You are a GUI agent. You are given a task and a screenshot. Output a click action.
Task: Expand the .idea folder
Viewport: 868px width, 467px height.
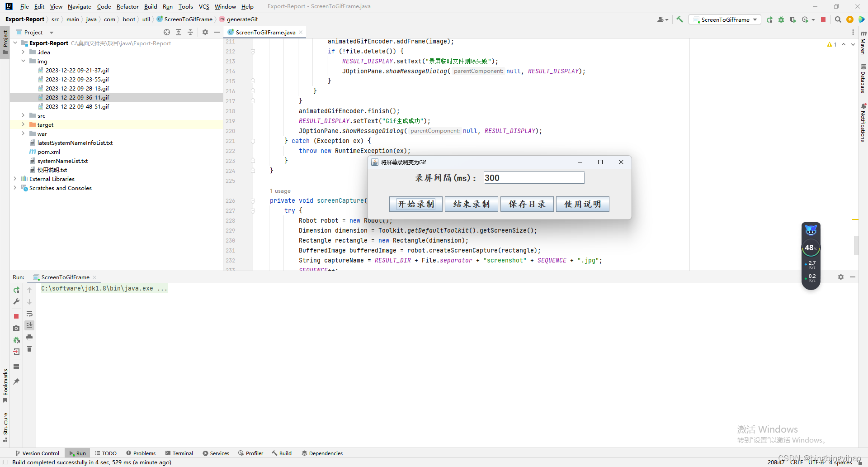[24, 52]
